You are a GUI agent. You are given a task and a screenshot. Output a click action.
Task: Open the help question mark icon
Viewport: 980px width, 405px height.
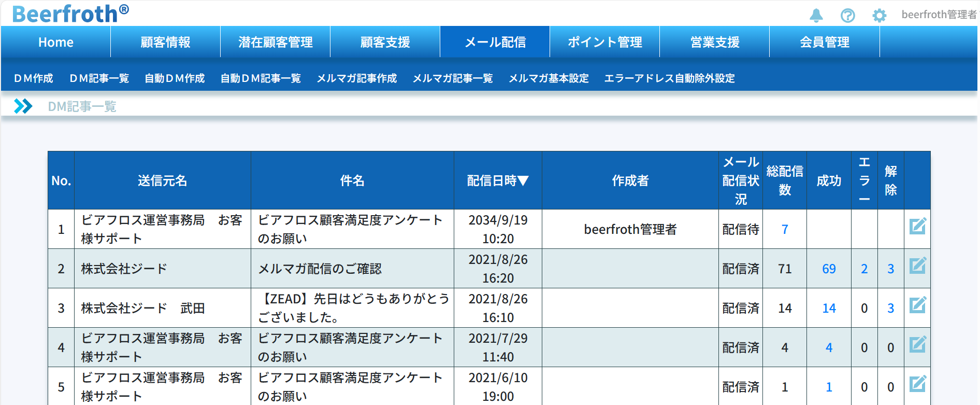[847, 16]
